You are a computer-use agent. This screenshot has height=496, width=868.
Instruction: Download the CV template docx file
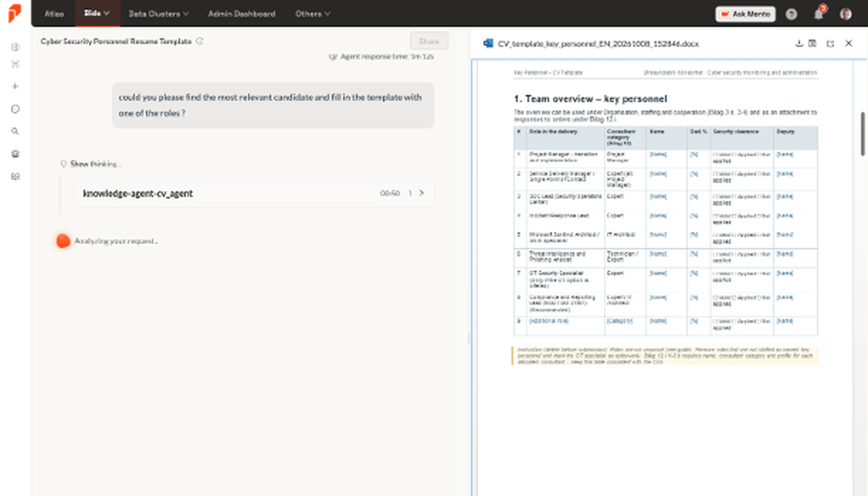pos(799,44)
